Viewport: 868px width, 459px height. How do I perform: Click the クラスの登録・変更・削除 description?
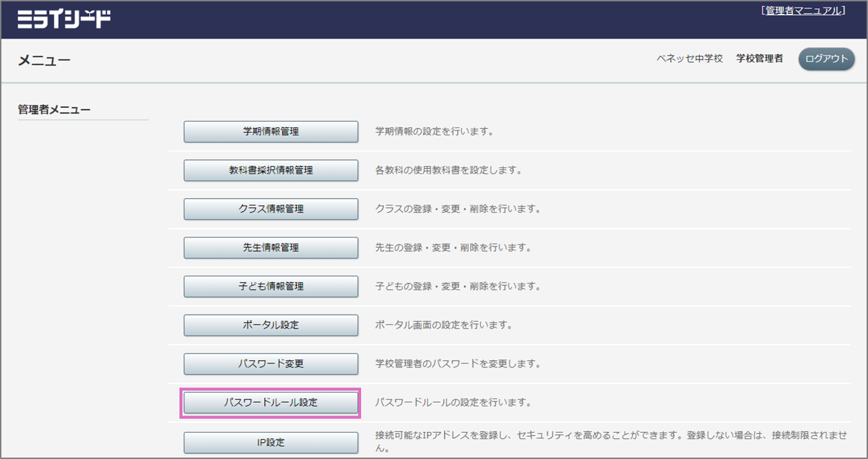point(457,208)
